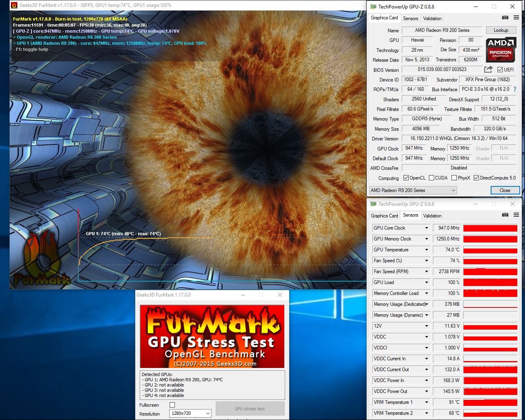The height and width of the screenshot is (420, 525).
Task: Switch to the Sensors tab in GPU-Z
Action: (x=410, y=18)
